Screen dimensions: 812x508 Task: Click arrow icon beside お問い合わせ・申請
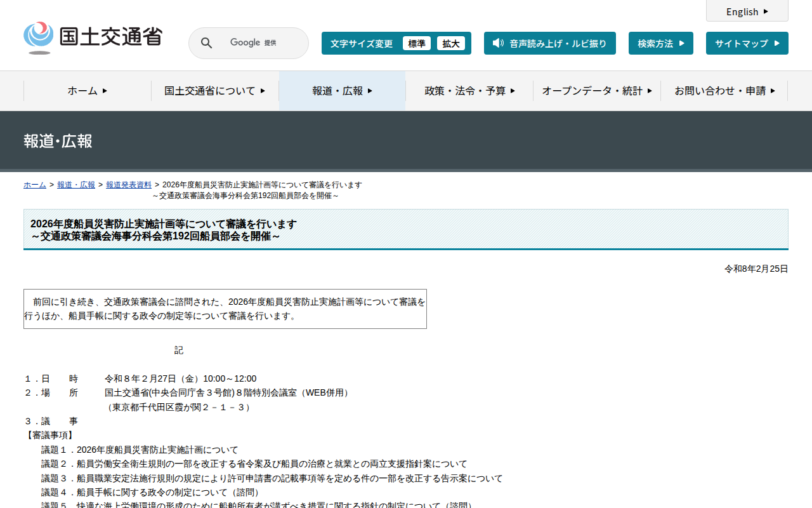773,91
